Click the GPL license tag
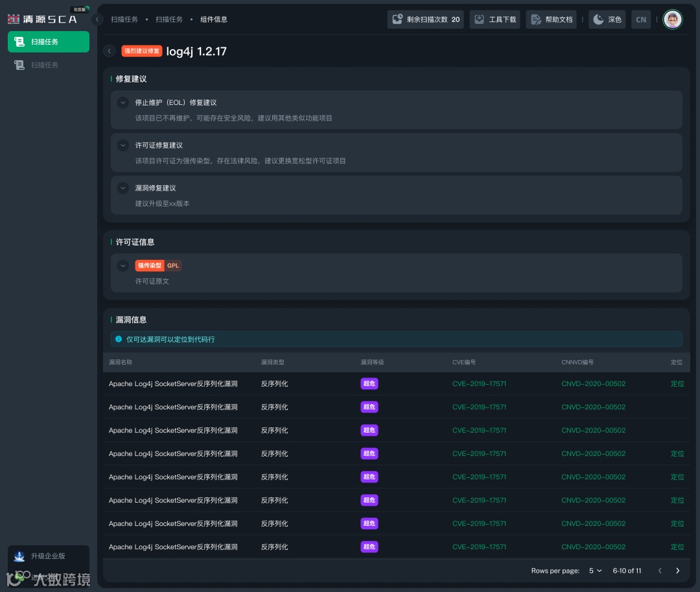This screenshot has height=592, width=700. coord(173,266)
